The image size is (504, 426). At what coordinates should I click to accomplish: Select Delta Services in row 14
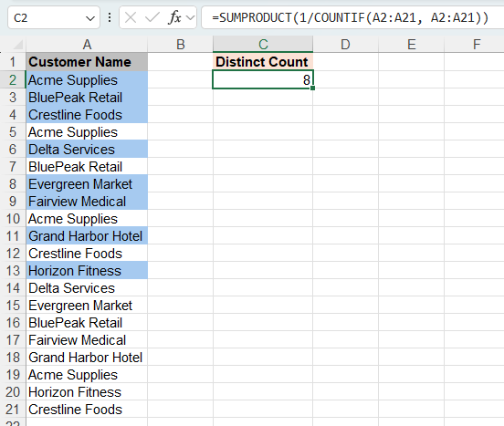pos(87,288)
